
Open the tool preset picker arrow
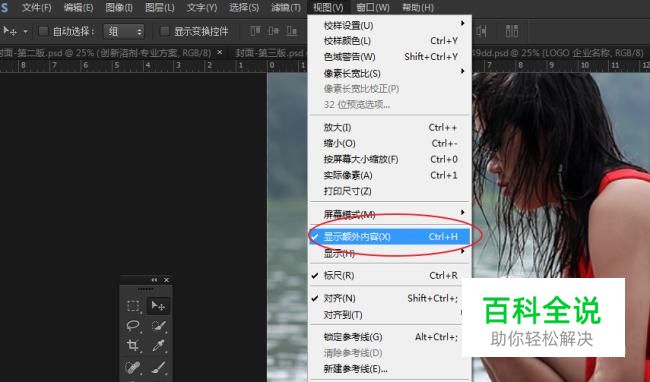pyautogui.click(x=25, y=31)
